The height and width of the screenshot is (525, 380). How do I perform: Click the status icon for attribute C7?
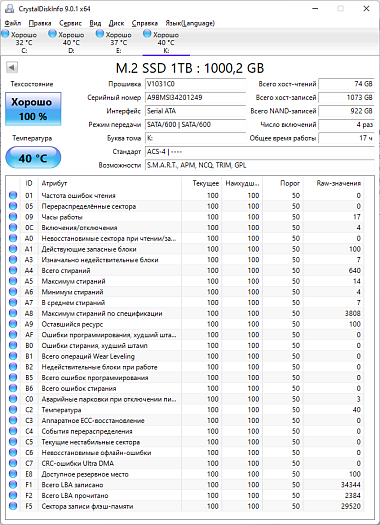click(13, 463)
